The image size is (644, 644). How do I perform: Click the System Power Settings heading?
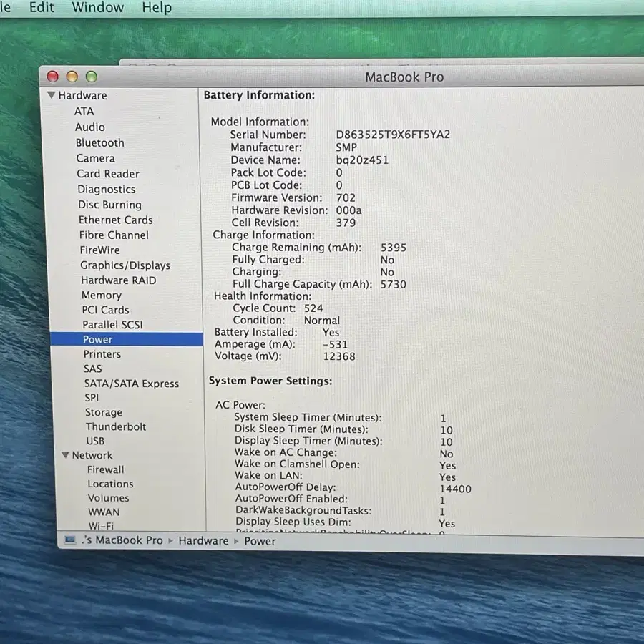pyautogui.click(x=270, y=381)
